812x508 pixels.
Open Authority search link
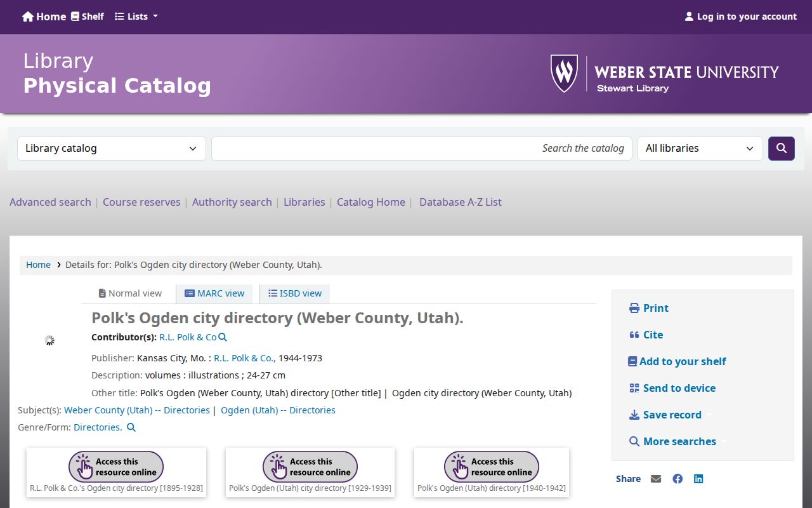click(x=232, y=202)
